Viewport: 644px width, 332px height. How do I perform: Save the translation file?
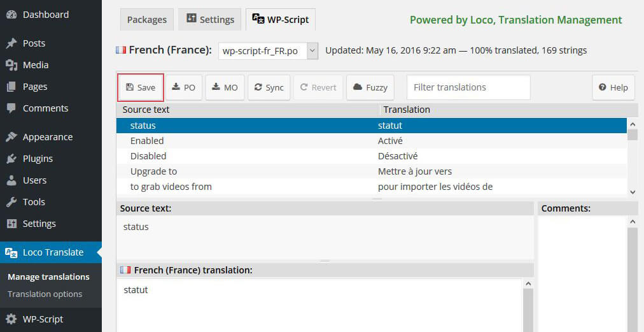(x=141, y=88)
